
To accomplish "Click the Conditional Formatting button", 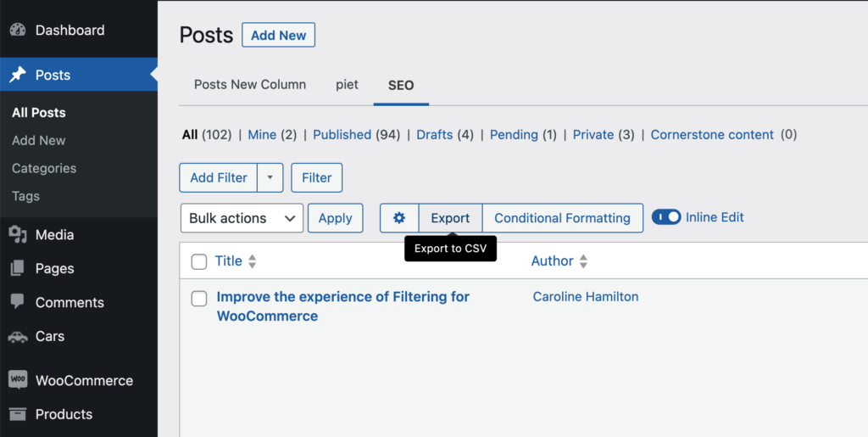I will (563, 218).
